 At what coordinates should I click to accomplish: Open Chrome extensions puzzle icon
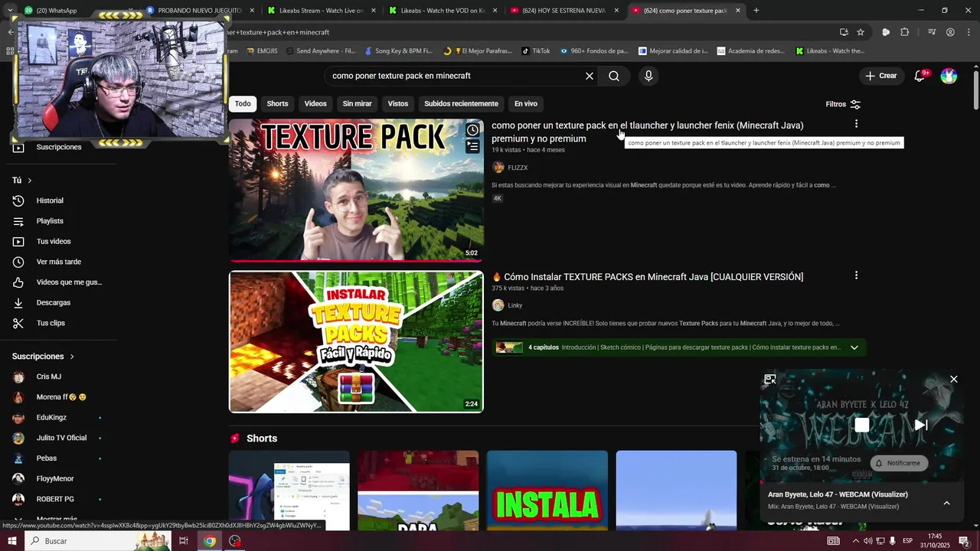pyautogui.click(x=905, y=32)
